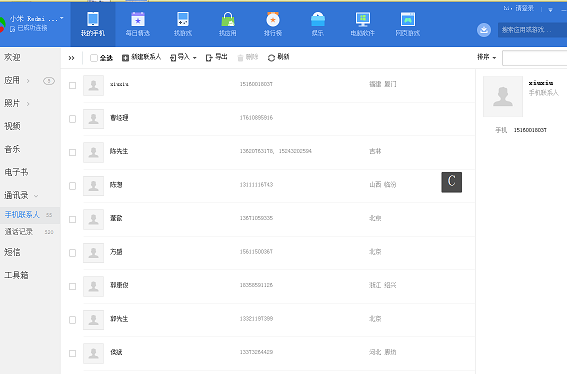This screenshot has height=374, width=567.
Task: Click the avatar in the 浙江 绍兴 row
Action: 93,286
